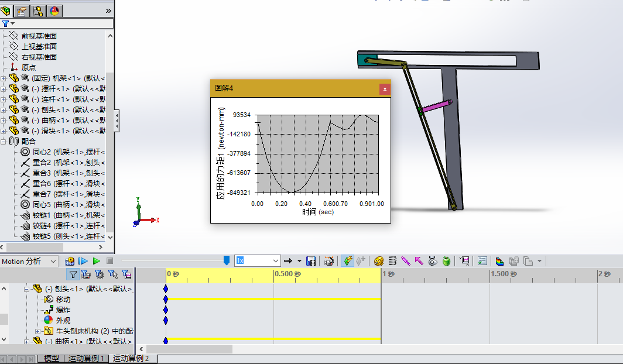Select the 上视基准面 plane
This screenshot has height=364, width=623.
point(39,46)
